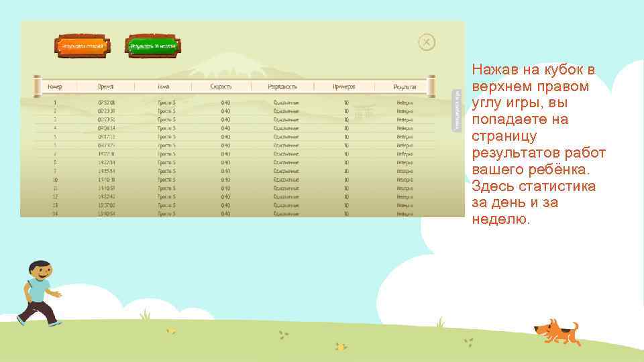Show weekly results with the green button

(x=153, y=46)
